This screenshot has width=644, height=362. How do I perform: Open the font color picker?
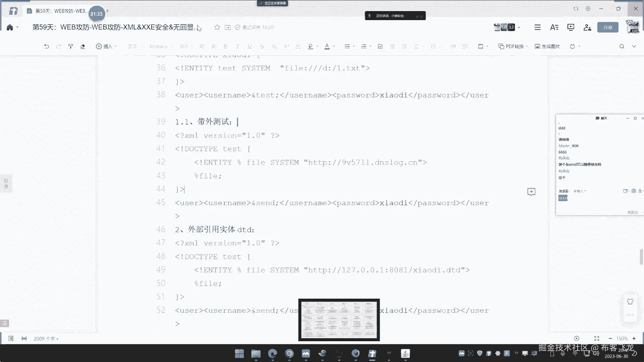(327, 46)
